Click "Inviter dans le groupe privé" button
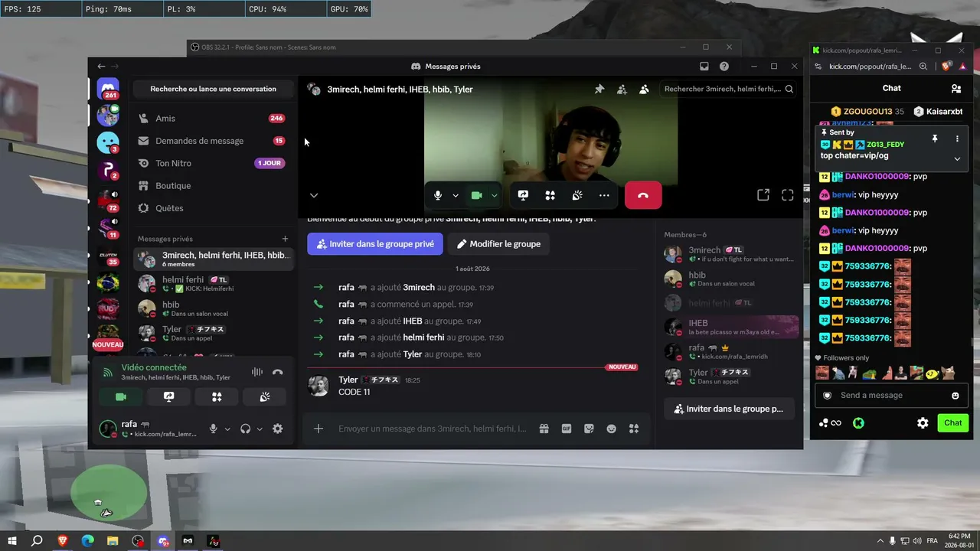This screenshot has width=980, height=551. [x=375, y=244]
